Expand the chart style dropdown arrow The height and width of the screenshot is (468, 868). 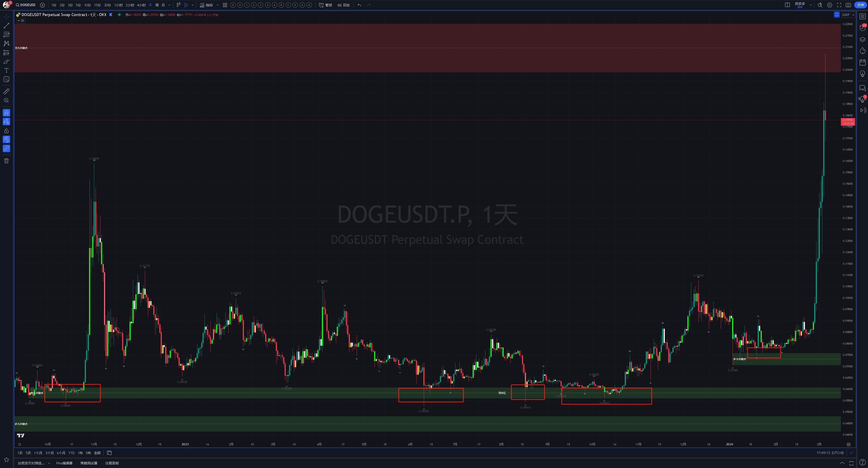tap(193, 5)
